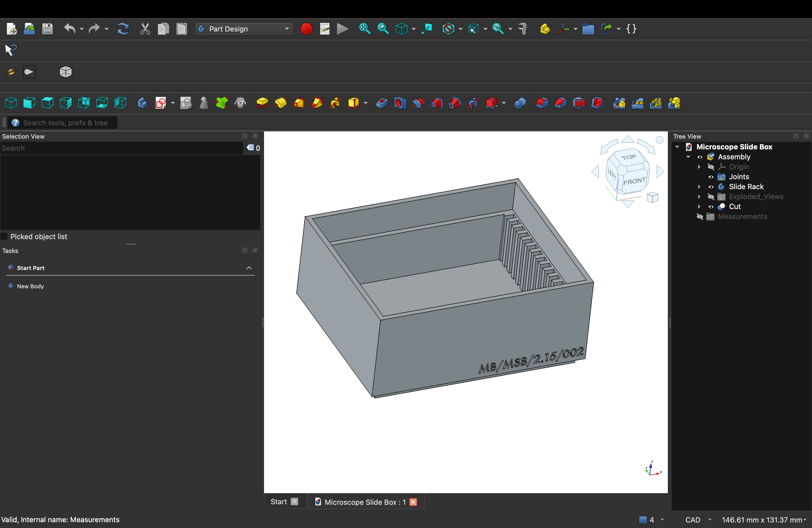The image size is (812, 528).
Task: Click the Selection View search field
Action: pos(122,148)
